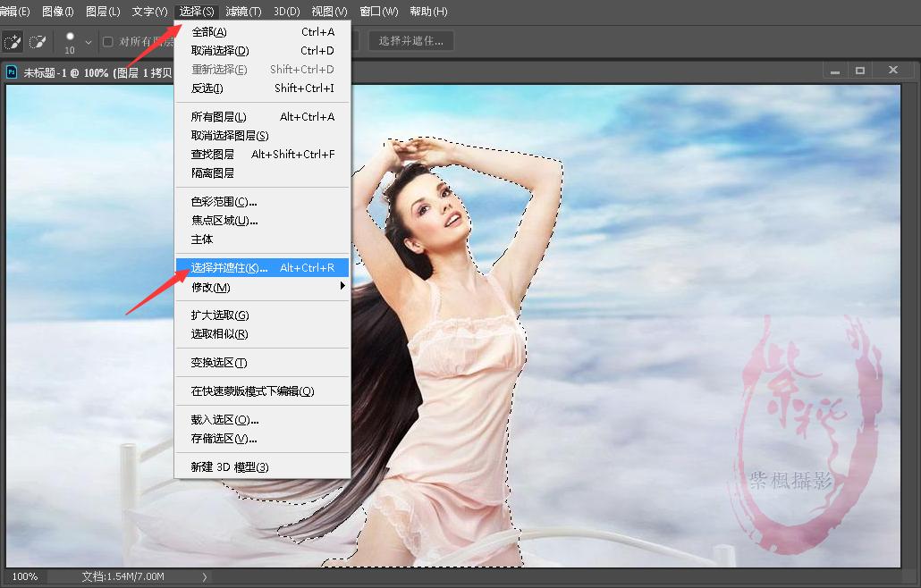Select the new selection Quick Selection icon
The height and width of the screenshot is (588, 921).
click(x=13, y=42)
